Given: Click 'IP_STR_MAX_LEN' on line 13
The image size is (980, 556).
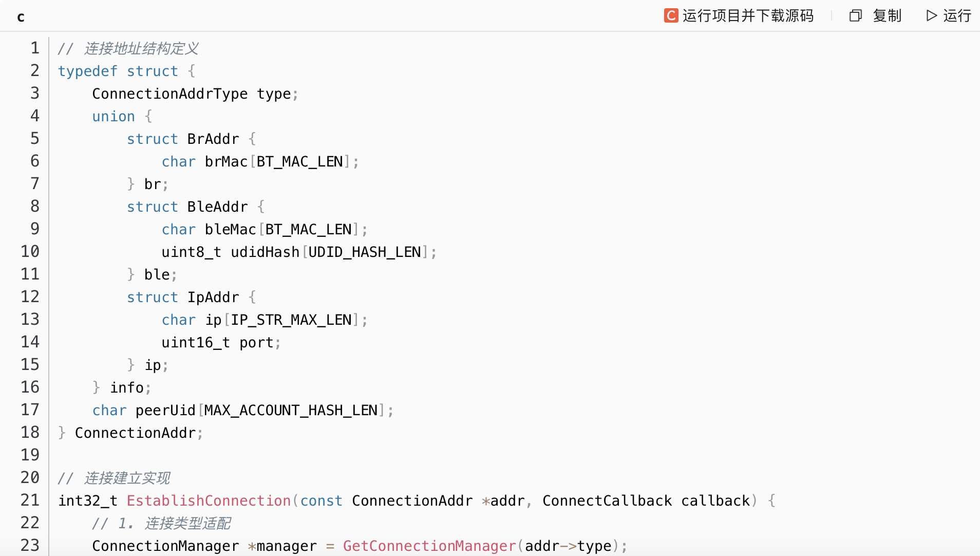Looking at the screenshot, I should [291, 320].
